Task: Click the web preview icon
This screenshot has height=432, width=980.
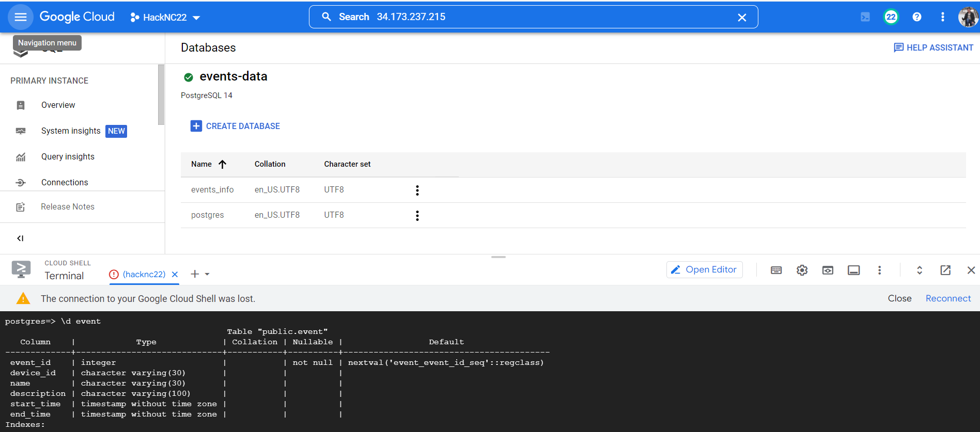Action: pos(828,270)
